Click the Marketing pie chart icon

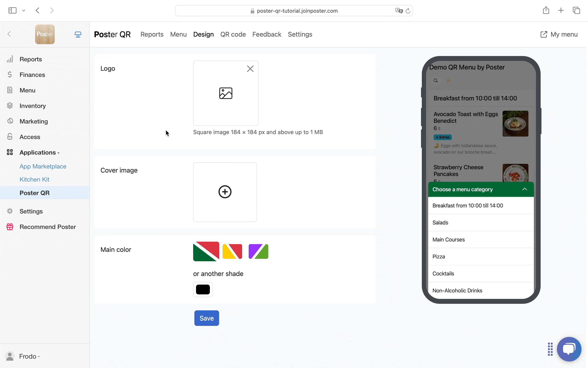[x=10, y=121]
